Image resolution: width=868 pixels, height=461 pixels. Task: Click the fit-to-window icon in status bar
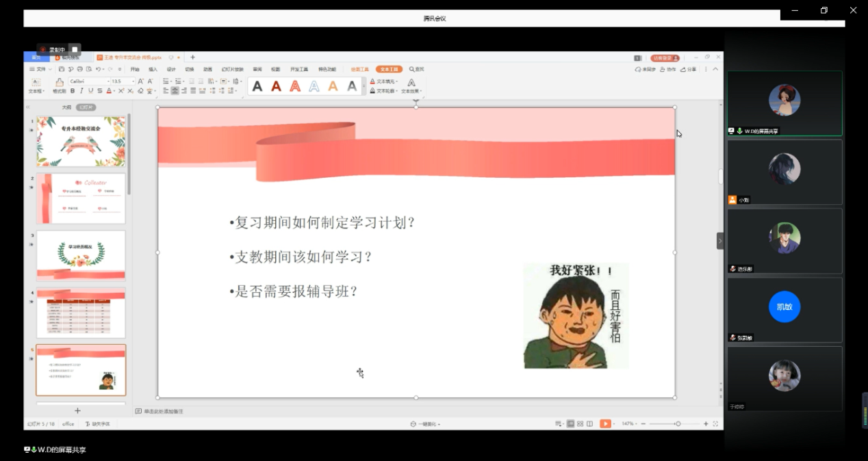[x=716, y=424]
